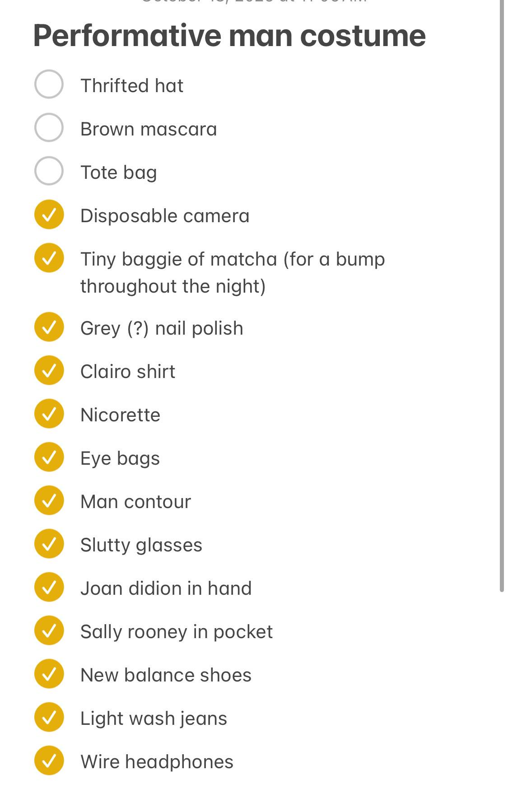Uncheck the Light wash jeans item

pos(49,717)
